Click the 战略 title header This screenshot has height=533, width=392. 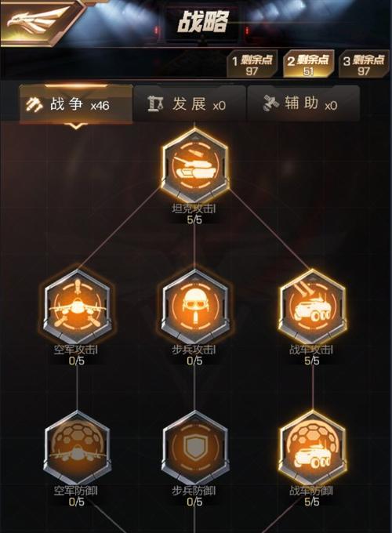point(202,22)
